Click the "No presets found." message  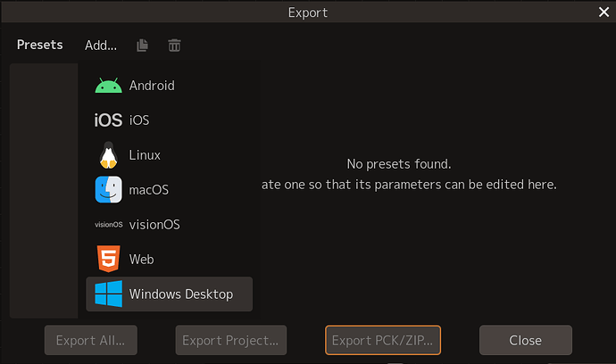[399, 164]
